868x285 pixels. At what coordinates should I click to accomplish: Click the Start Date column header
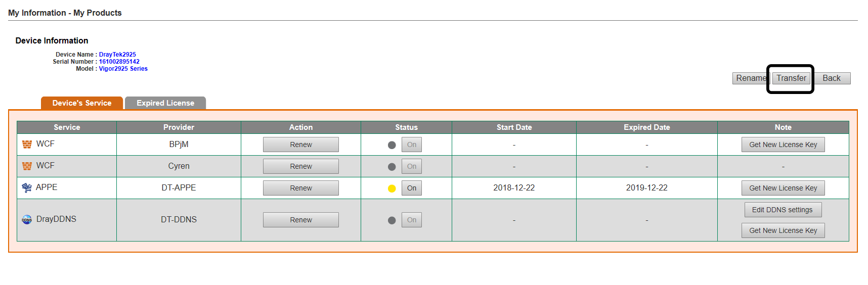click(x=514, y=127)
